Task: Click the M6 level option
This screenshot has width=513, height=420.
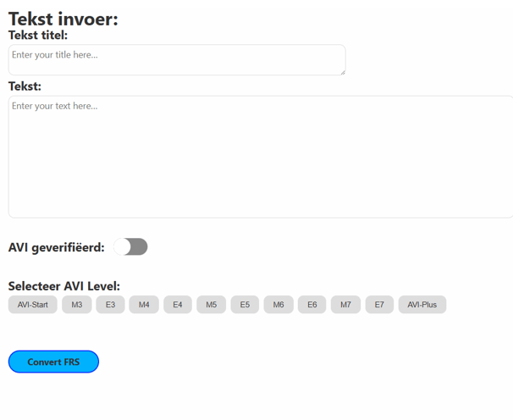Action: [279, 305]
